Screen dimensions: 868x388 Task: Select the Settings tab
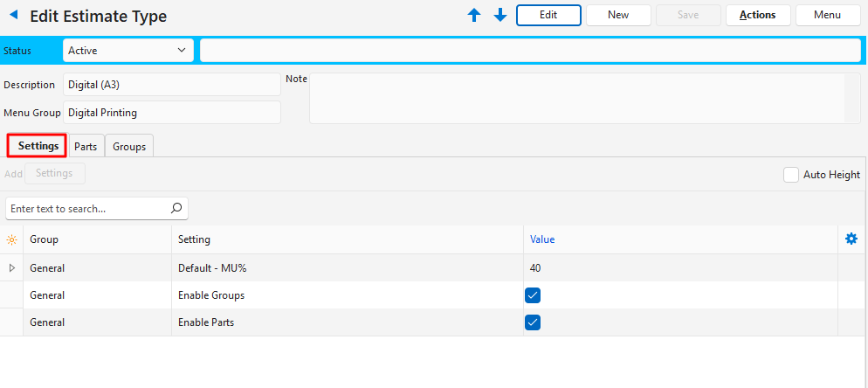(38, 146)
